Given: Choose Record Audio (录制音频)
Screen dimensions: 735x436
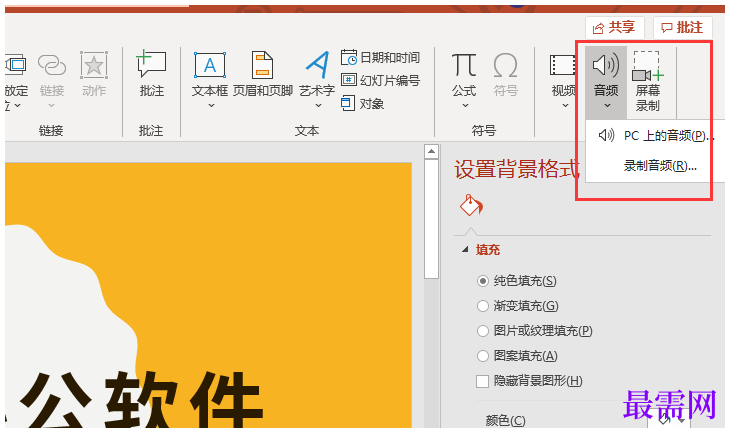Looking at the screenshot, I should coord(655,166).
